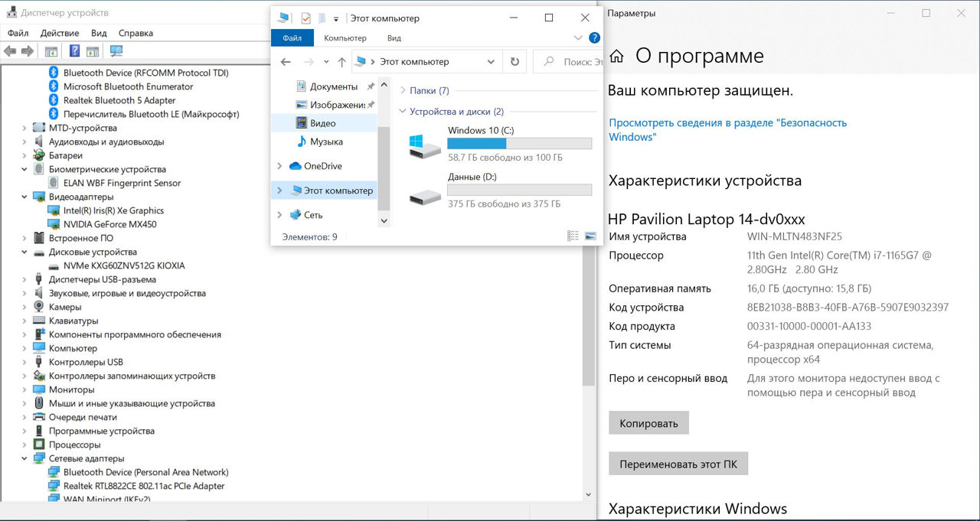Click the Explorer up-arrow navigation button
980x521 pixels.
341,62
